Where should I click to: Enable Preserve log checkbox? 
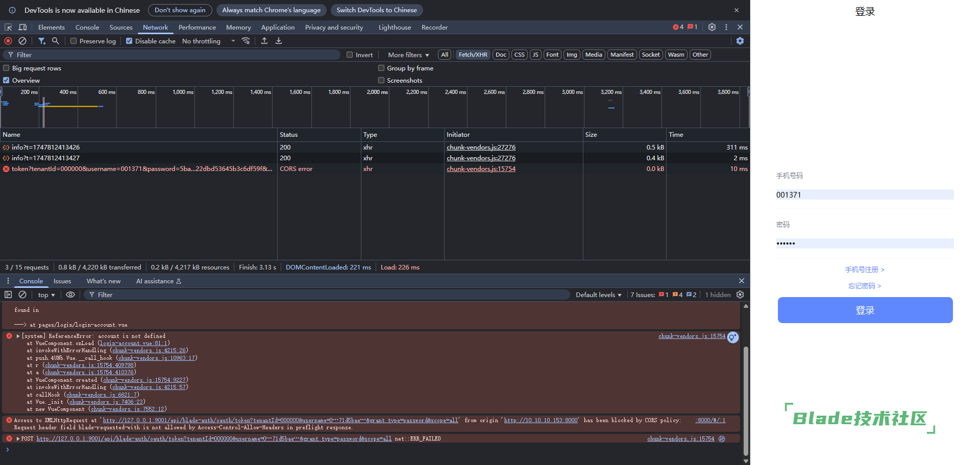click(x=73, y=41)
